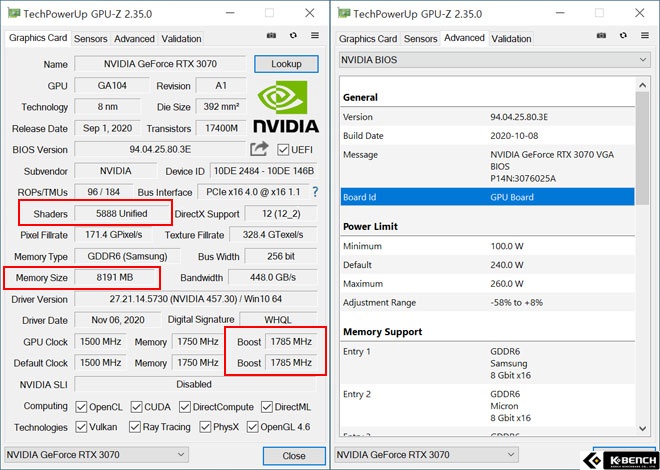This screenshot has width=660, height=470.
Task: Click the Close button in left window
Action: (294, 456)
